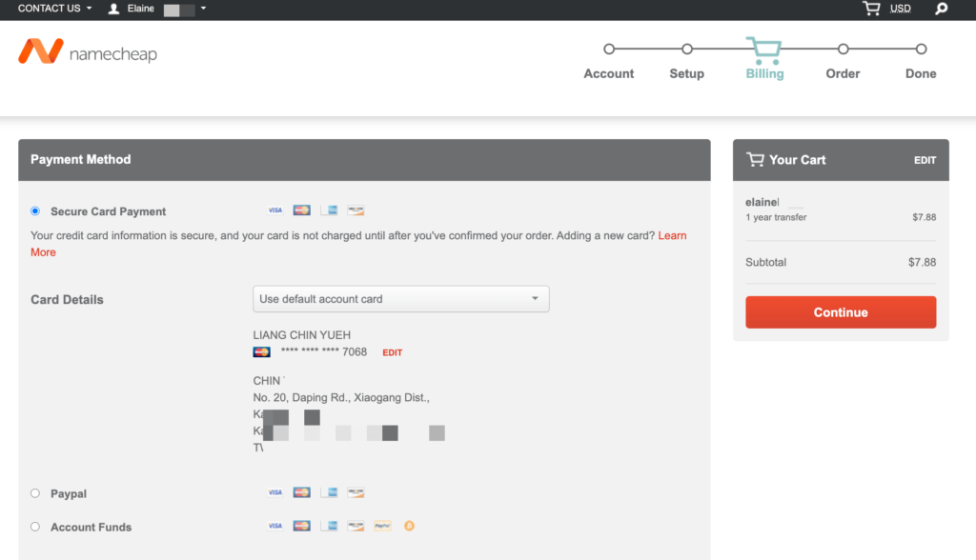Click the Amex icon next to Secure Card Payment
Viewport: 976px width, 560px height.
(x=329, y=210)
